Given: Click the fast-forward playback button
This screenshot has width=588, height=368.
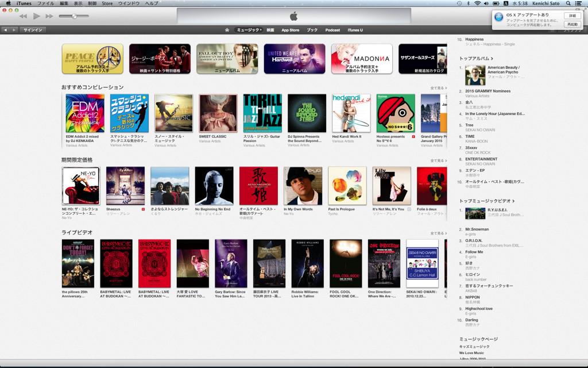Looking at the screenshot, I should [x=49, y=16].
